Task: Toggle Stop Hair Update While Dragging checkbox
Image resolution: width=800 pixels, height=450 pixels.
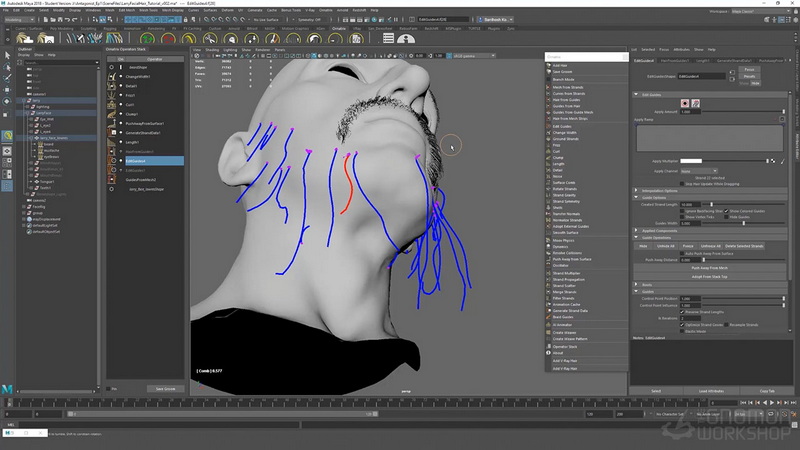Action: [682, 184]
